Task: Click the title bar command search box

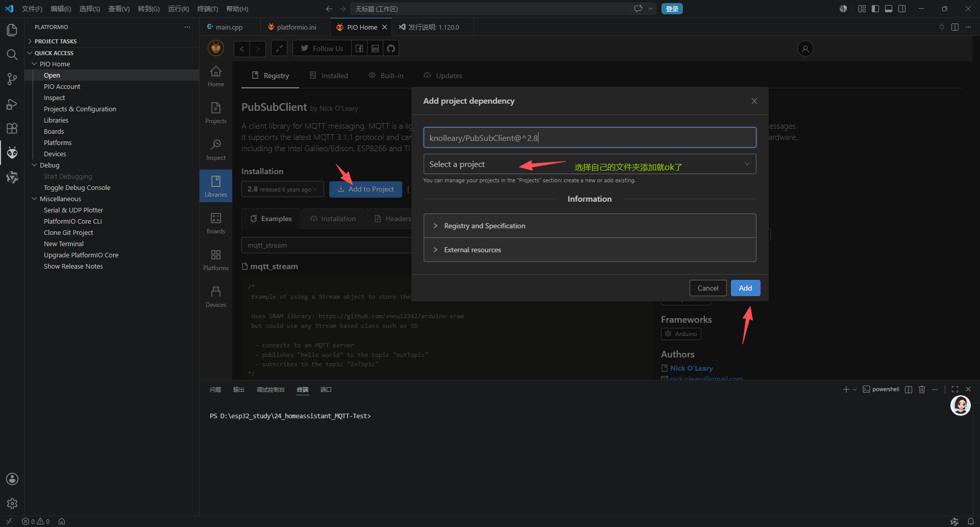Action: coord(490,9)
